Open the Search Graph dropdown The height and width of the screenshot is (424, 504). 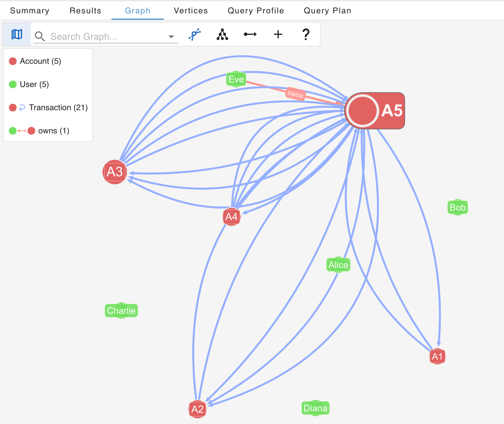(x=171, y=37)
